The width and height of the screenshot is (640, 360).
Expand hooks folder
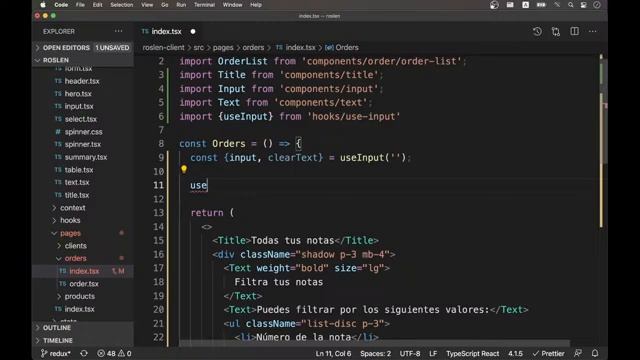(70, 220)
